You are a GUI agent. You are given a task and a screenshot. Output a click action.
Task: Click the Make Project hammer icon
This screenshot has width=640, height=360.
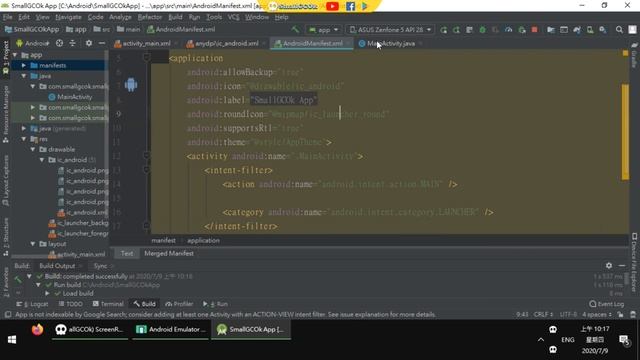coord(295,29)
